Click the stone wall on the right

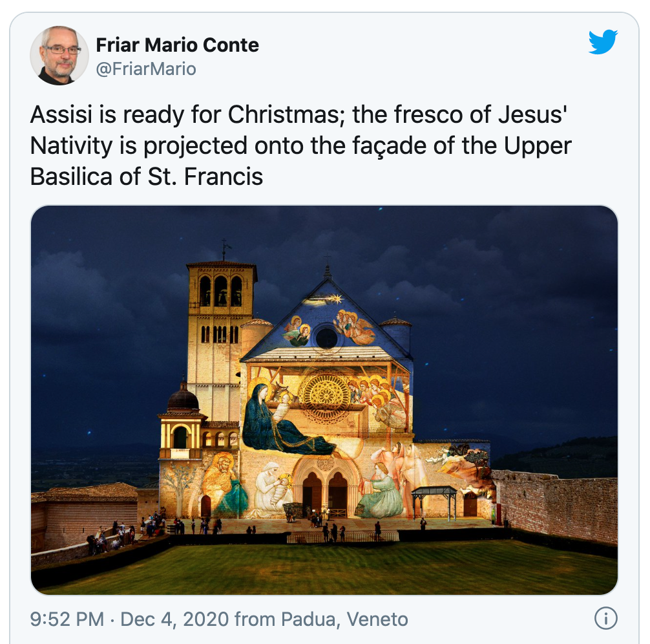click(x=557, y=503)
